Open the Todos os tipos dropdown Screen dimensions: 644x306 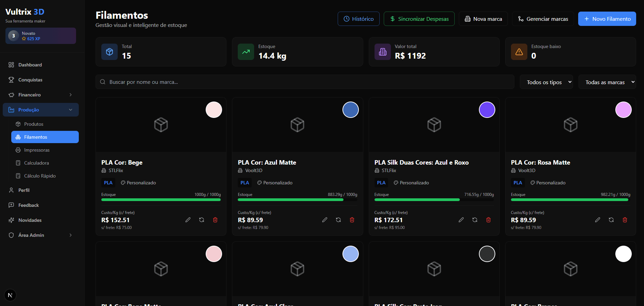[x=546, y=82]
